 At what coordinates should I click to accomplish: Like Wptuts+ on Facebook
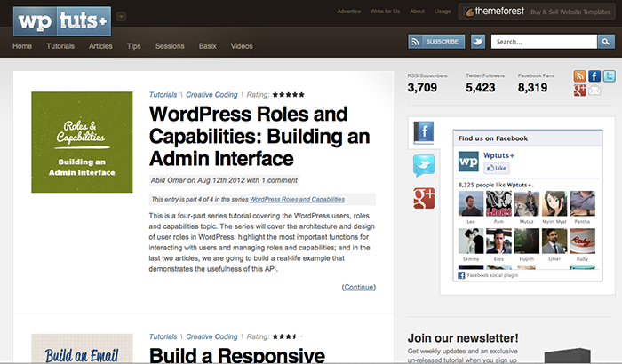pos(495,168)
